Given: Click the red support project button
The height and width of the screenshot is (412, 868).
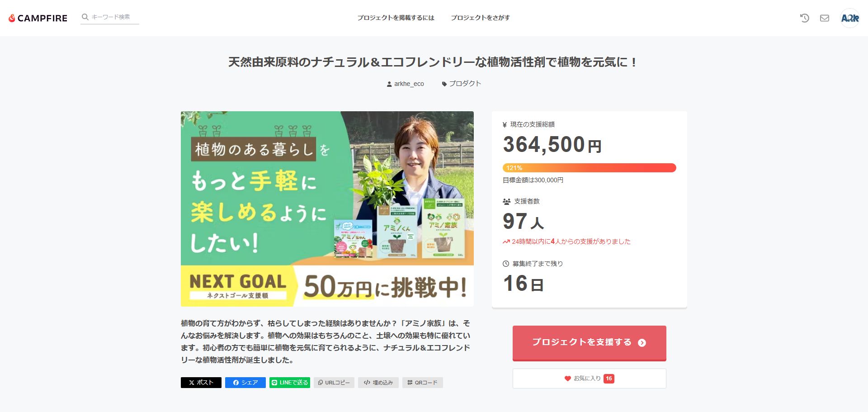Looking at the screenshot, I should pyautogui.click(x=589, y=343).
